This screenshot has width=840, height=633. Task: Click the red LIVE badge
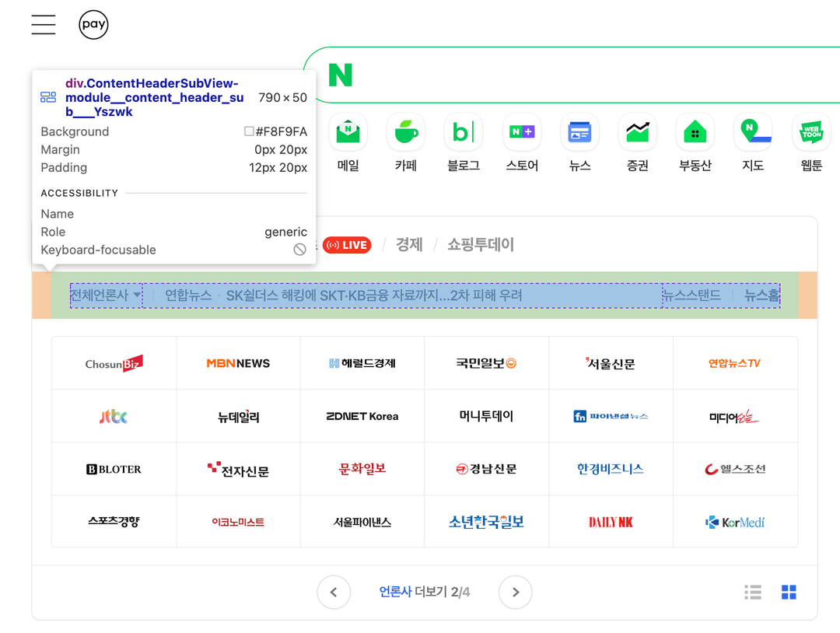[x=347, y=245]
